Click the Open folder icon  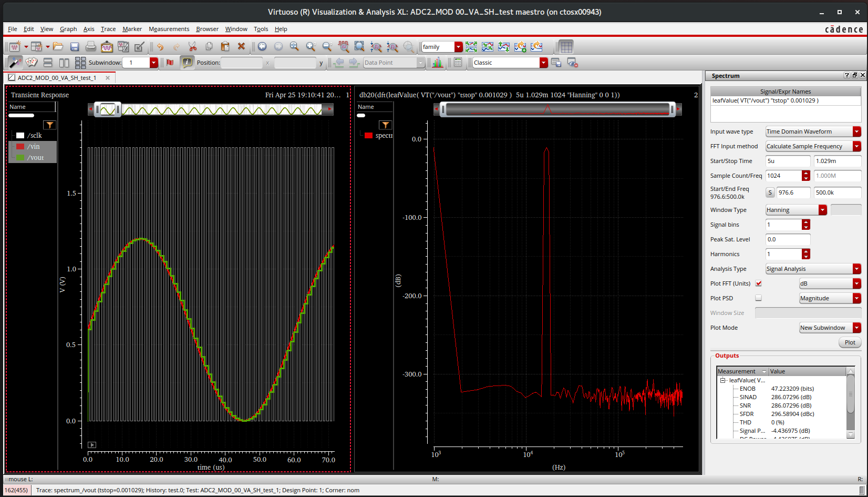tap(58, 47)
